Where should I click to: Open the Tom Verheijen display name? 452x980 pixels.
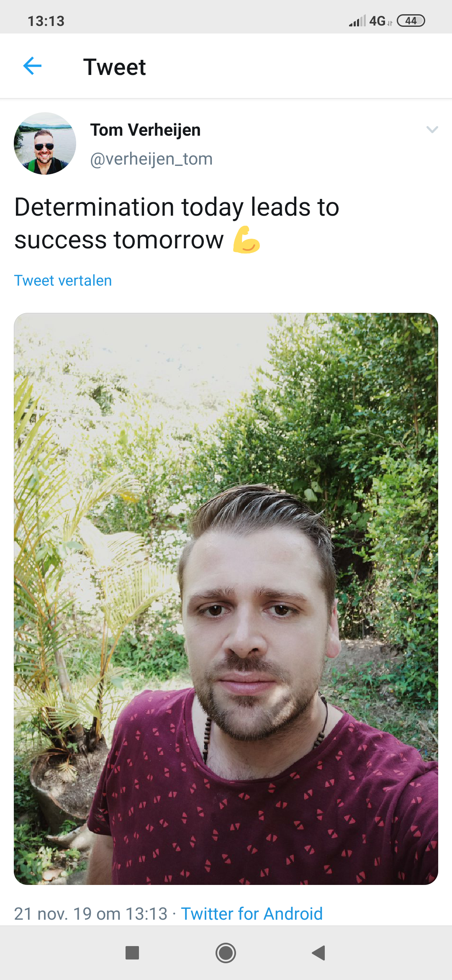[145, 130]
